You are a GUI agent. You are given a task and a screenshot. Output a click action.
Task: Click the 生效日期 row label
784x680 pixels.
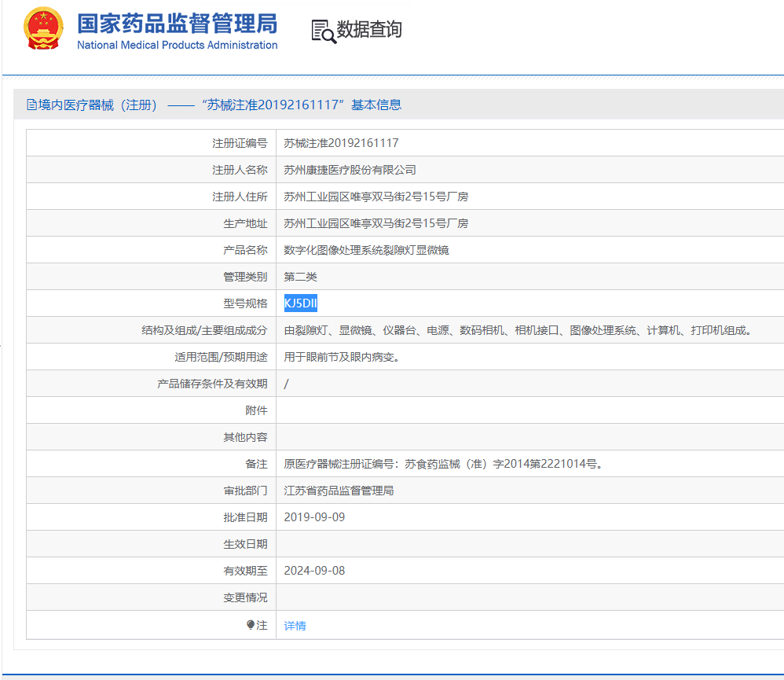[246, 544]
